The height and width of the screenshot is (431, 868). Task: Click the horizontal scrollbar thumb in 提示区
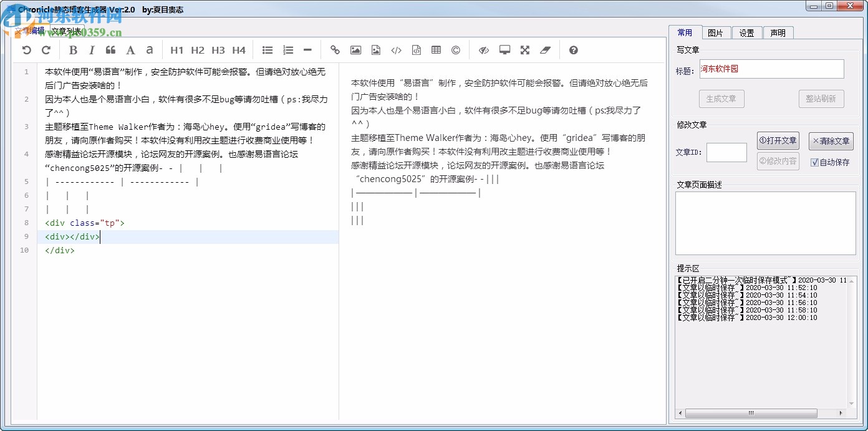click(751, 414)
